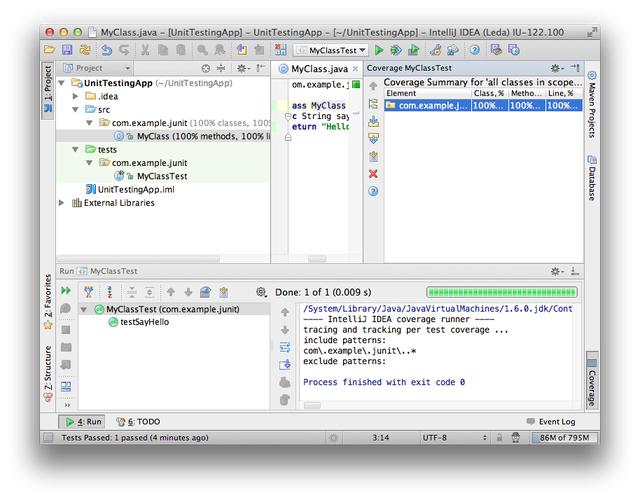Click the coverage panel up arrow icon

373,86
